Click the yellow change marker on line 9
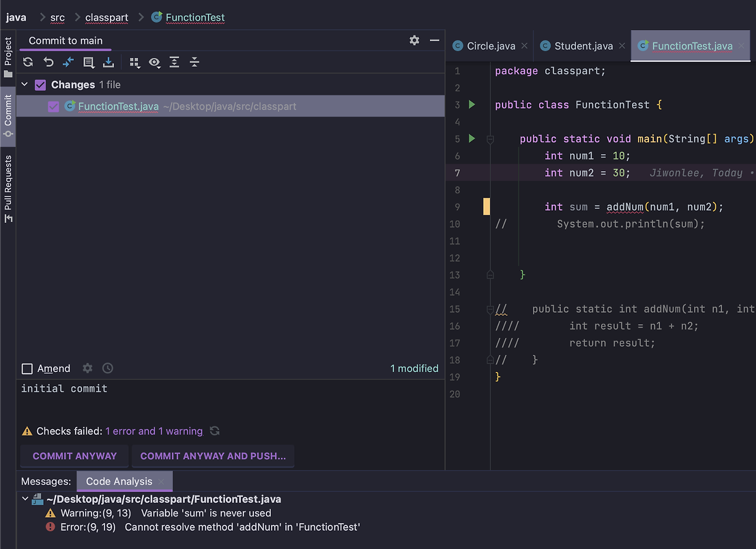This screenshot has height=549, width=756. click(487, 207)
